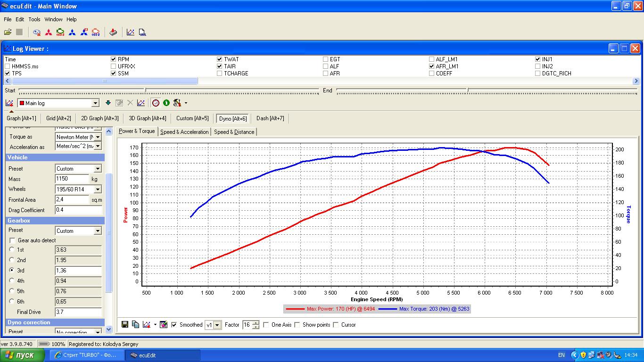This screenshot has width=644, height=362.
Task: Click the hammer and wrench tools icon
Action: pos(177,103)
